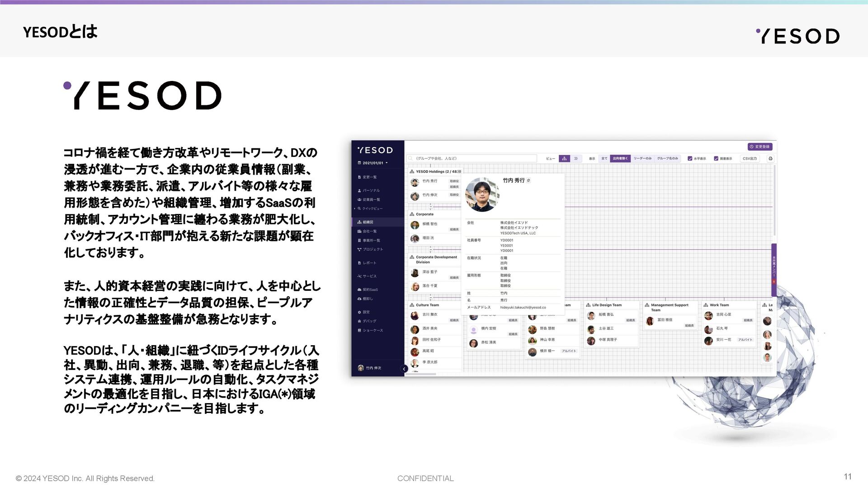
Task: Uncheck the 肩書表示 checkbox
Action: pos(716,159)
